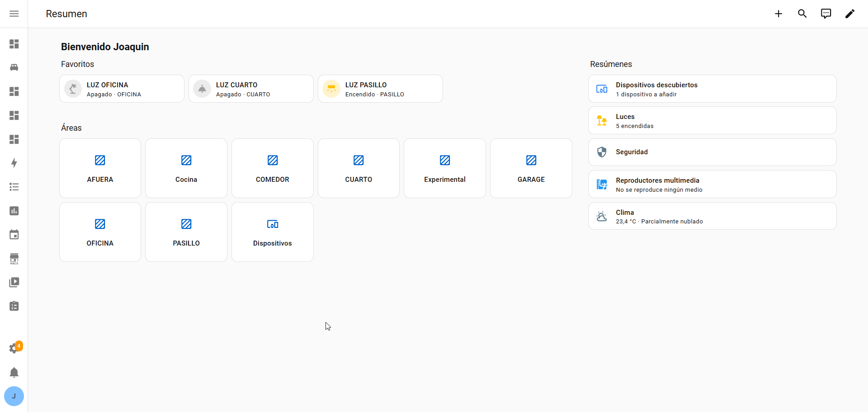Open the user profile avatar J

coord(14,396)
